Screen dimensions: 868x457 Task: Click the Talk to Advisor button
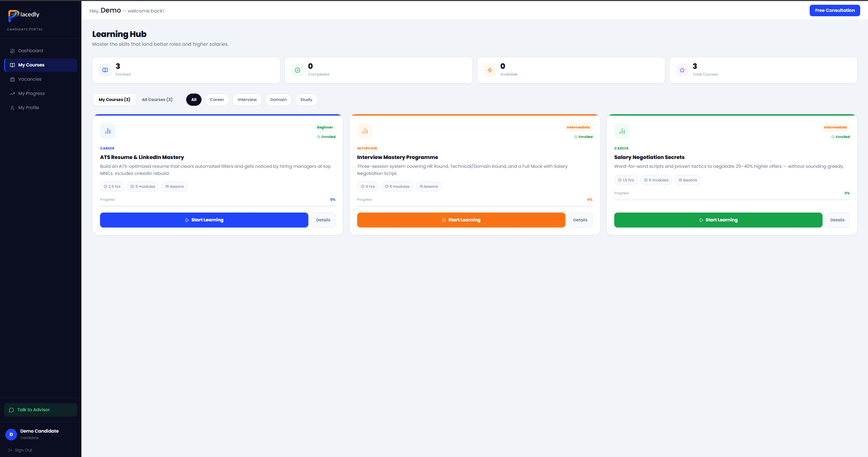click(x=41, y=410)
